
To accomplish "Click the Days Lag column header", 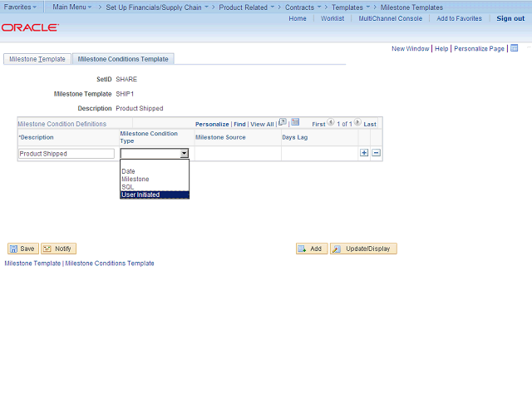I will point(295,137).
